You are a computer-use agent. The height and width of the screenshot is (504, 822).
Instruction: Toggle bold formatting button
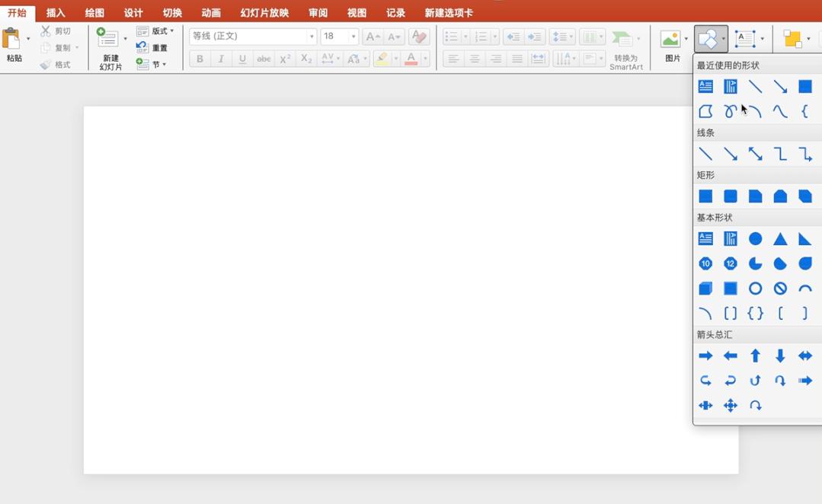pos(200,59)
